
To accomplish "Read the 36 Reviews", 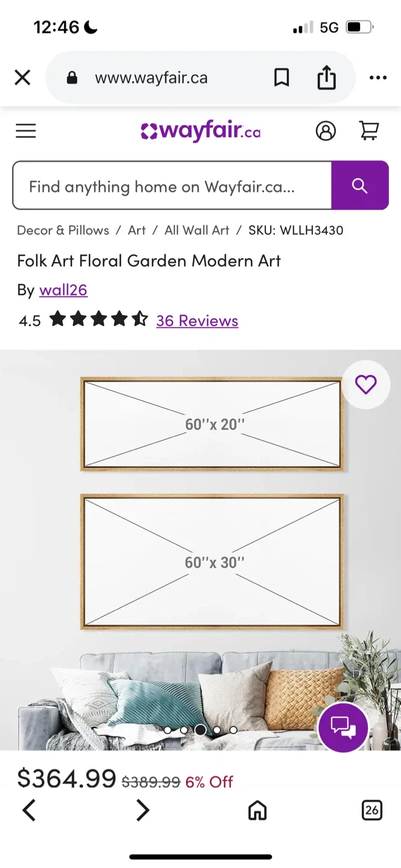I will pyautogui.click(x=197, y=321).
